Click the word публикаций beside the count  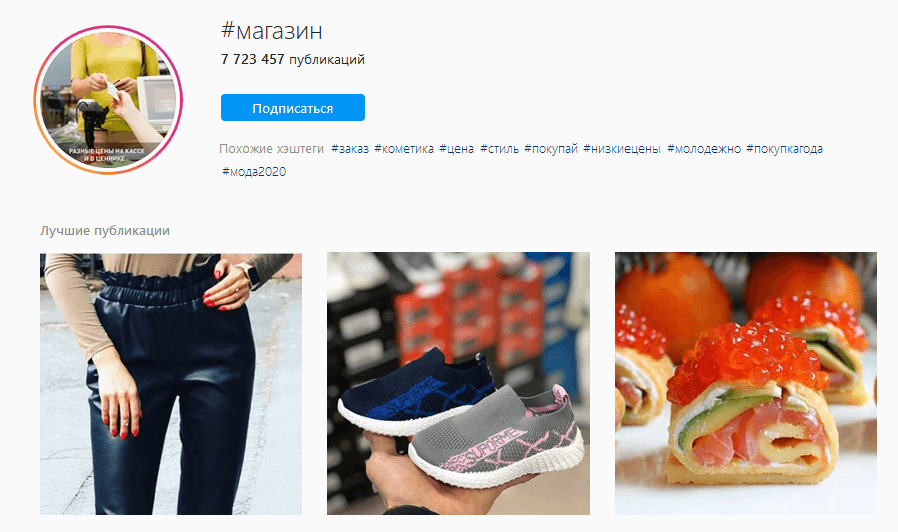[327, 60]
